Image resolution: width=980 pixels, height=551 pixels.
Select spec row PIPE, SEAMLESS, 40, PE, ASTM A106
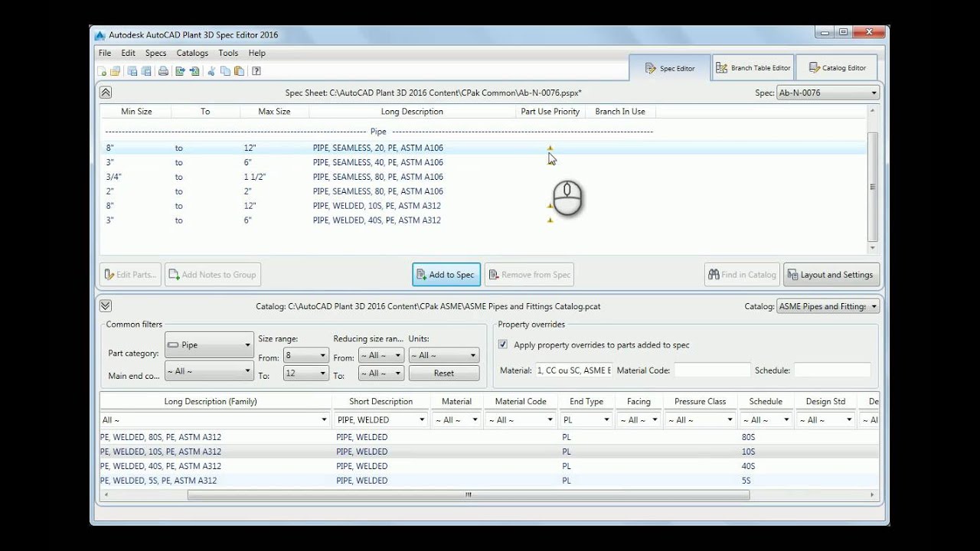(x=484, y=162)
